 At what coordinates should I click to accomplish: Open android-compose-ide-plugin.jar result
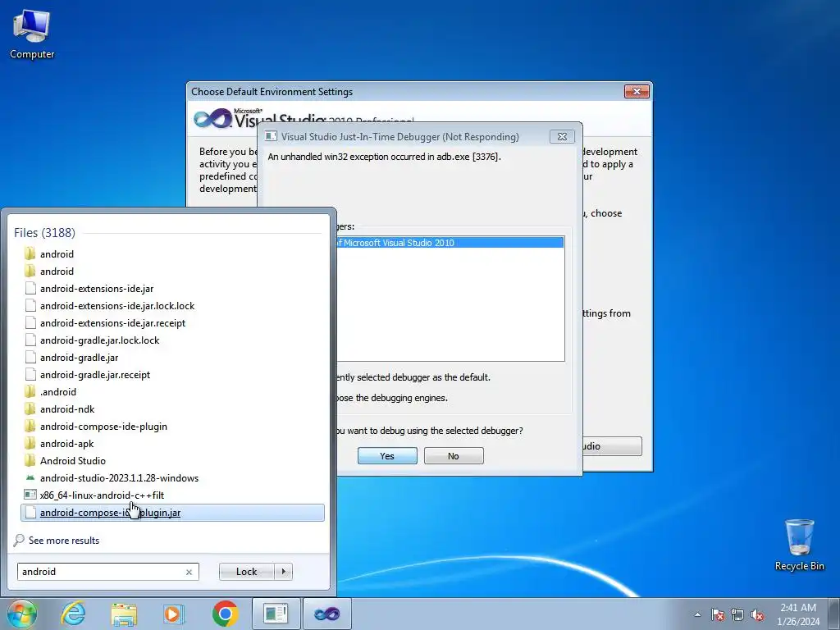(x=172, y=512)
